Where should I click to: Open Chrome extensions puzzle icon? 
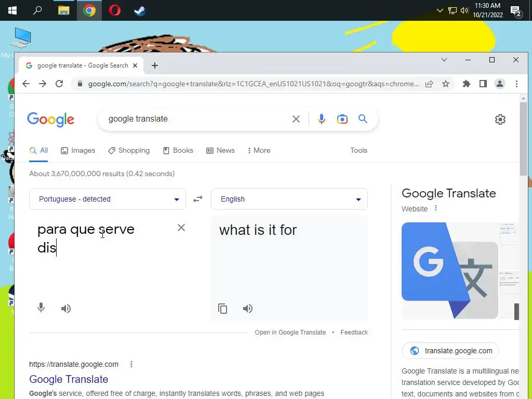tap(467, 84)
